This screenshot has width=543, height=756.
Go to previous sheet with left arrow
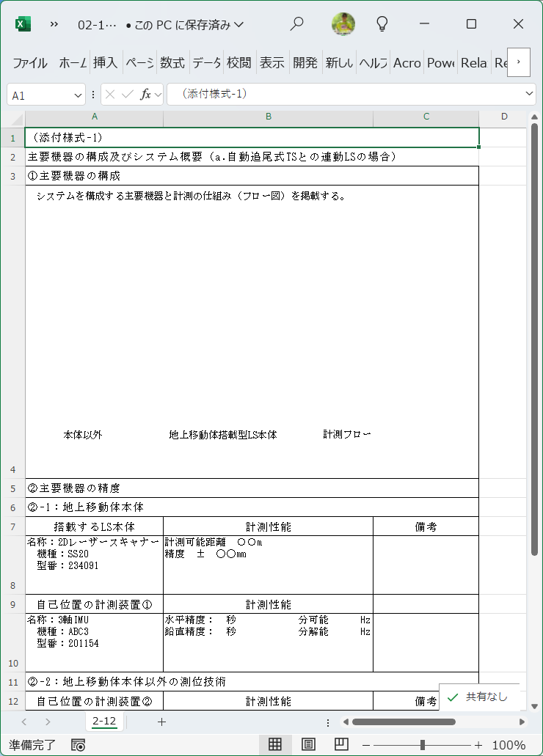tap(24, 722)
